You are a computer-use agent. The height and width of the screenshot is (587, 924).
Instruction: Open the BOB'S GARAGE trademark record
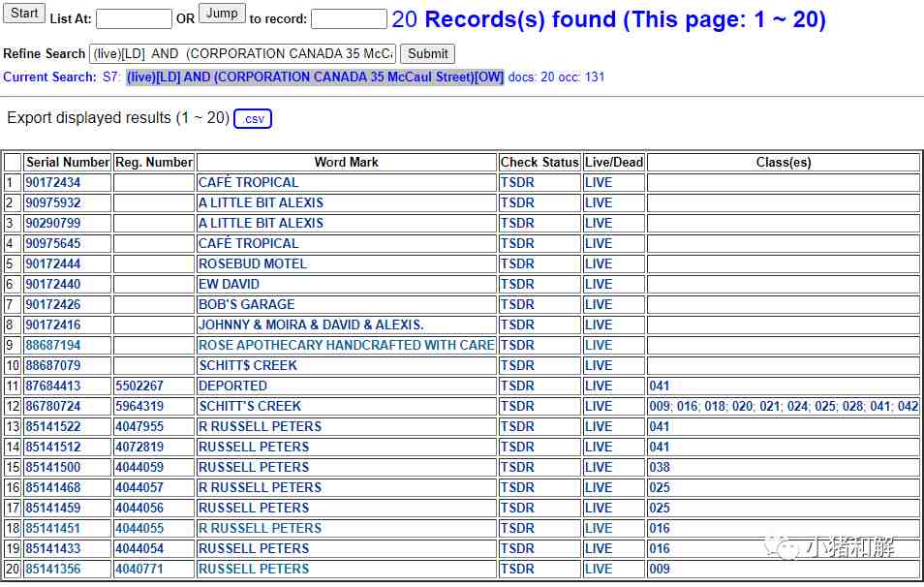[246, 304]
